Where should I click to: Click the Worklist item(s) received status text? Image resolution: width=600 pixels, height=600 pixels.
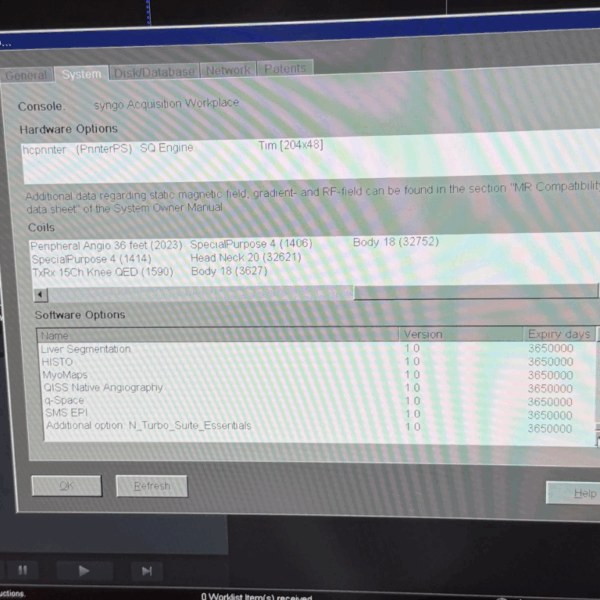coord(256,596)
